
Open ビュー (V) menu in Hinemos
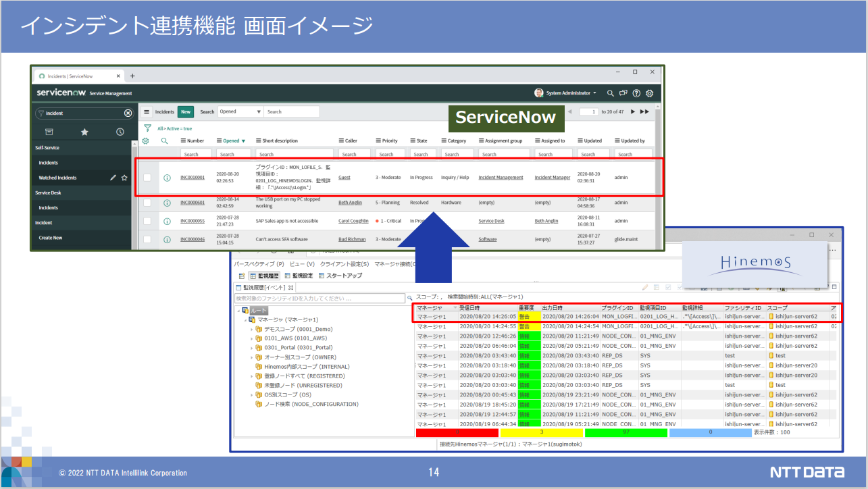(302, 264)
